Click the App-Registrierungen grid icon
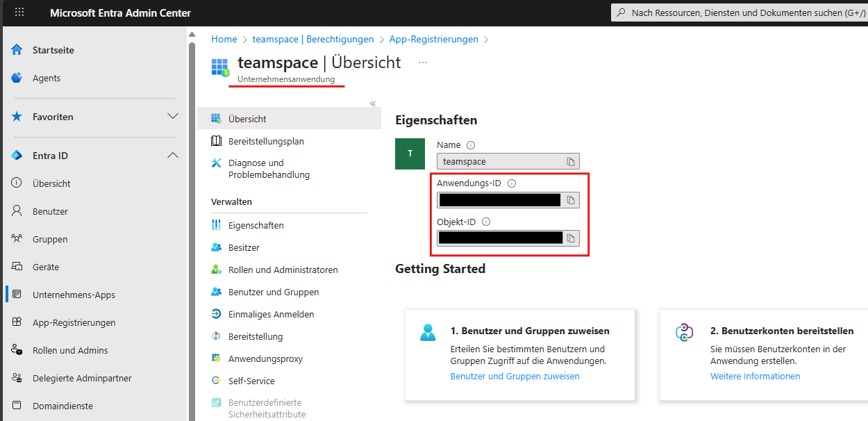Viewport: 868px width, 421px height. pos(17,322)
